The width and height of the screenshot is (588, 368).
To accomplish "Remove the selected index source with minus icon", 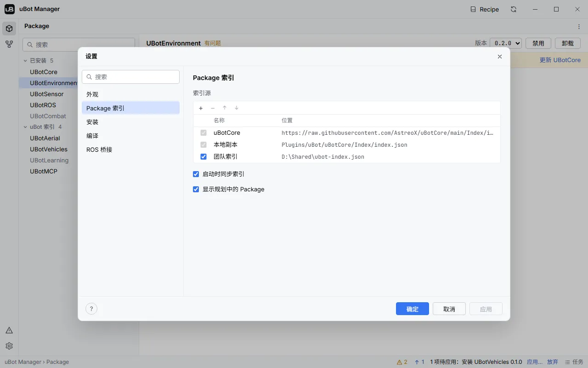I will (213, 108).
